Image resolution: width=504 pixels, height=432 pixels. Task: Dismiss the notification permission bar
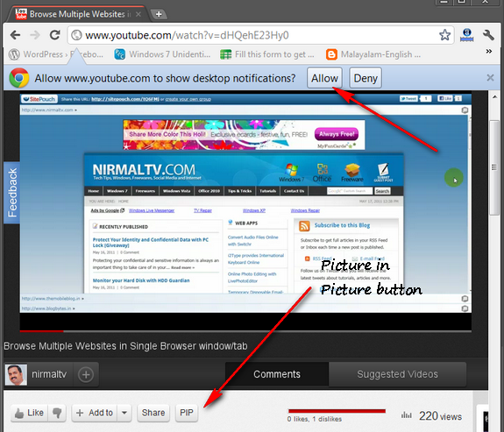[x=490, y=77]
